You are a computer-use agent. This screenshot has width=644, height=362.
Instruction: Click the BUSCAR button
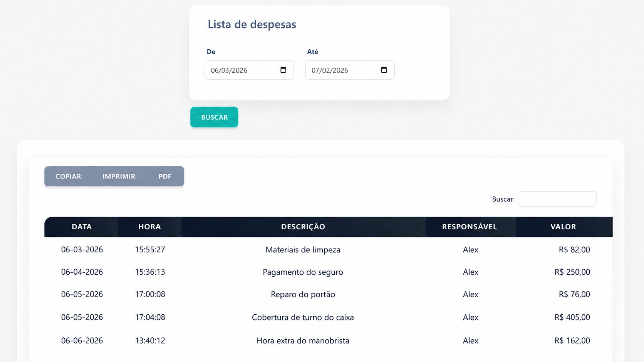[214, 117]
